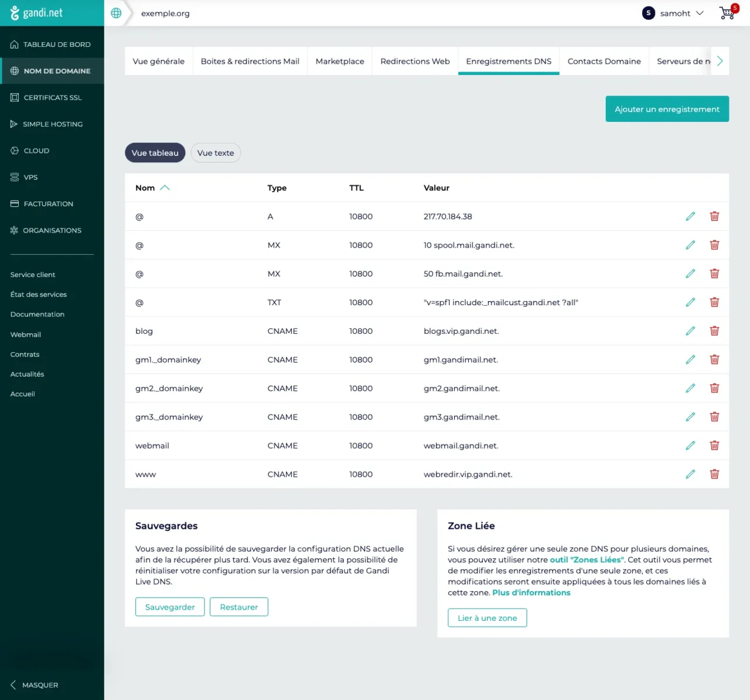Open the Webmail sidebar link
750x700 pixels.
pyautogui.click(x=26, y=334)
